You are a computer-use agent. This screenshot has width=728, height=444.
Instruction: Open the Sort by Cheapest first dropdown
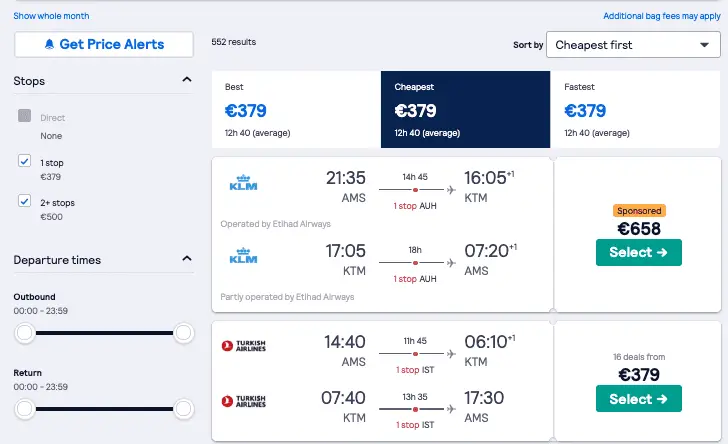[633, 45]
